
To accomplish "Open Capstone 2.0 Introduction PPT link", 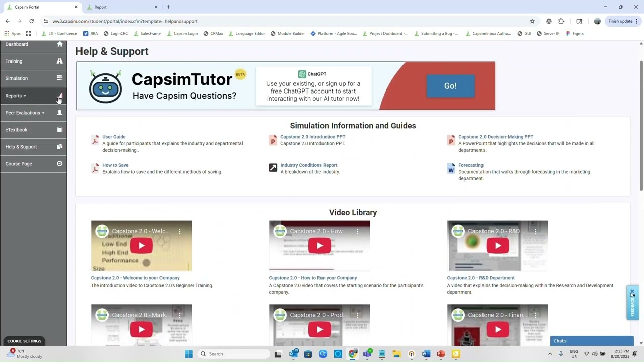I will coord(312,137).
